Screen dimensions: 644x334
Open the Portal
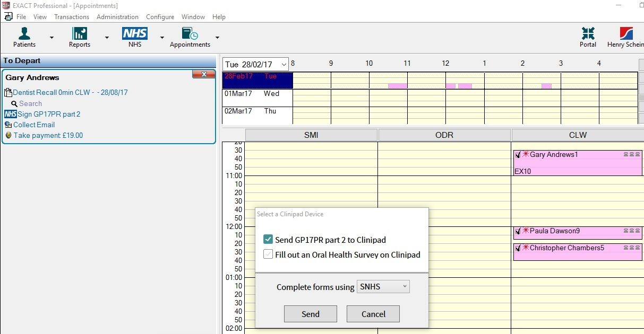[588, 37]
